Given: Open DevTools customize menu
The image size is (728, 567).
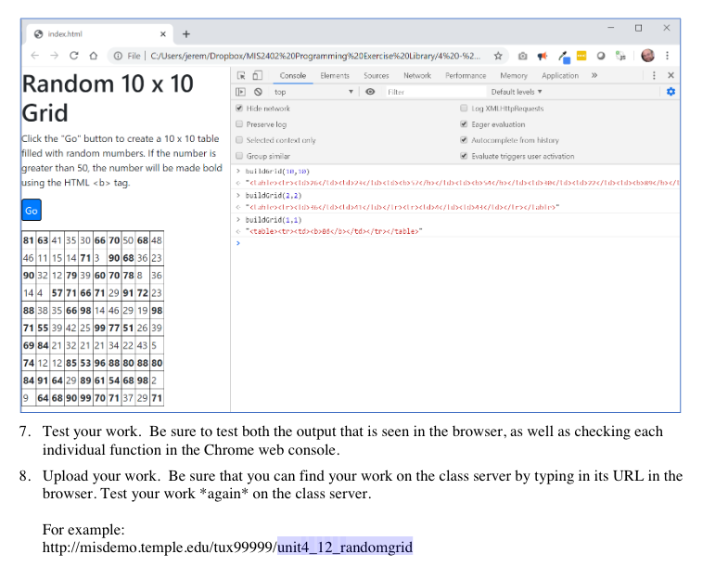Looking at the screenshot, I should [x=654, y=75].
